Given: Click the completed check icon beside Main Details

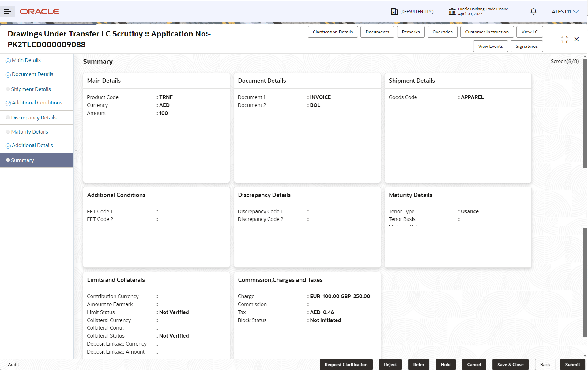Looking at the screenshot, I should (8, 61).
